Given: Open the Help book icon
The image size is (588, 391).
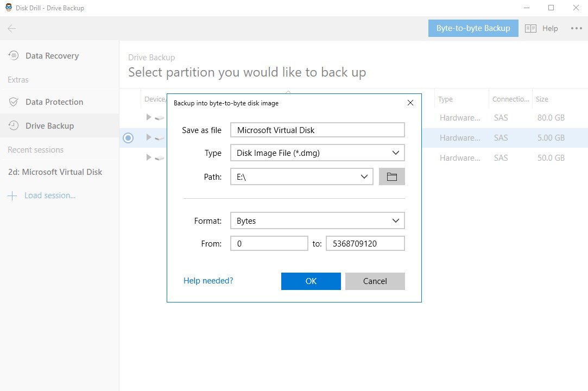Looking at the screenshot, I should pos(530,29).
